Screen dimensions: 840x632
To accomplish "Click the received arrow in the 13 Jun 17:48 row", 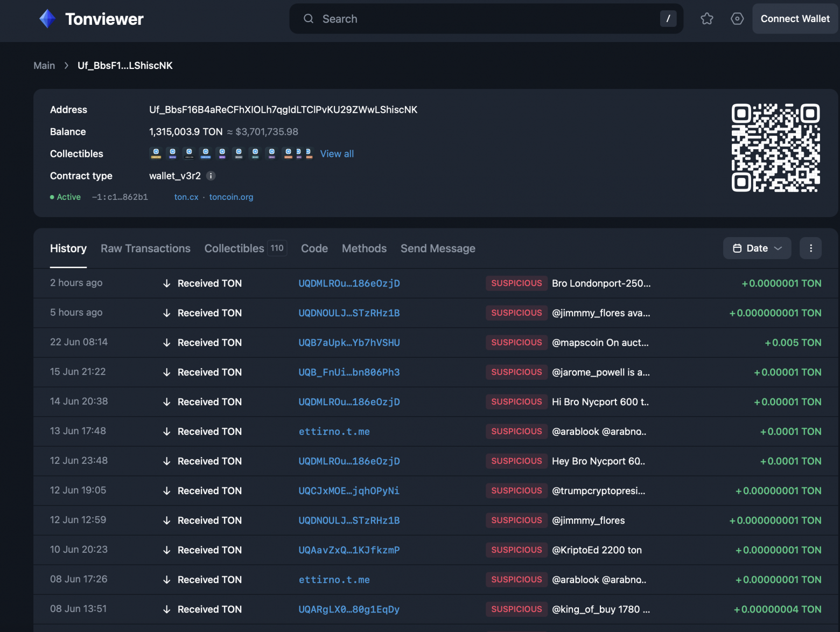I will [x=167, y=432].
